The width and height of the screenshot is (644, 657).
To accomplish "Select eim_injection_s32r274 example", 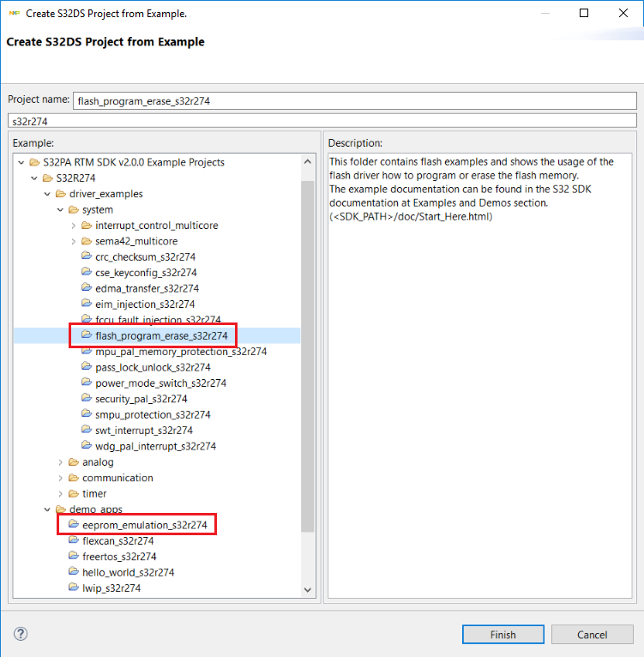I will 145,304.
